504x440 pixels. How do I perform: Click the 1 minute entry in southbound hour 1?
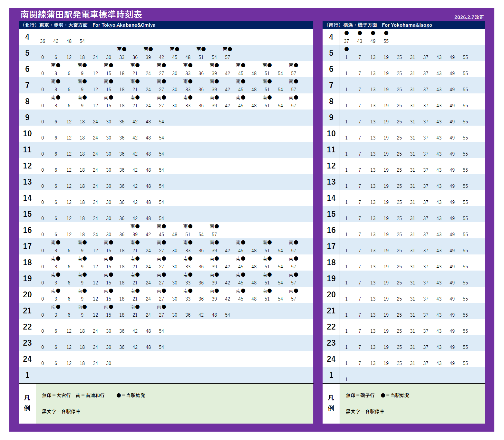tap(346, 379)
